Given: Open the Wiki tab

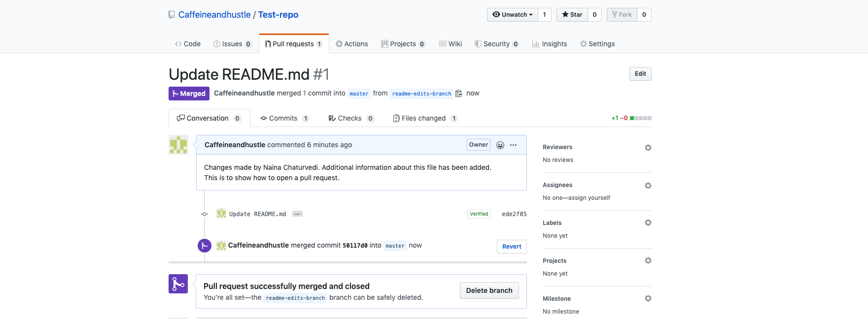Looking at the screenshot, I should (451, 44).
